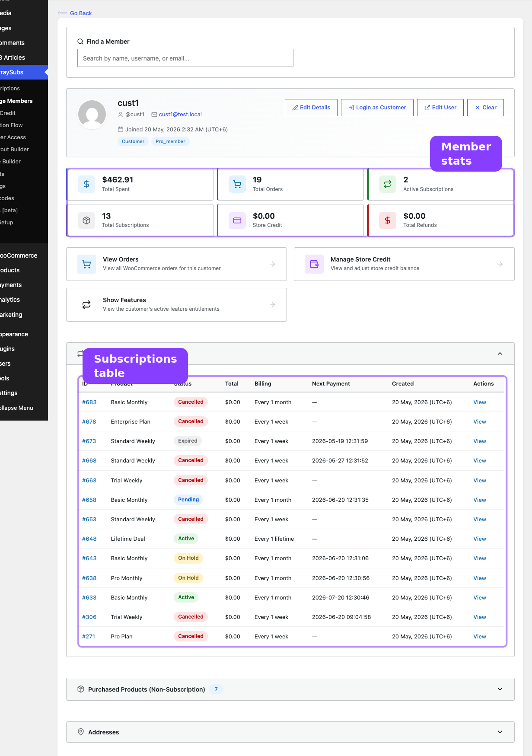The height and width of the screenshot is (756, 532).
Task: Click the box icon beside Total Subscriptions
Action: tap(86, 220)
